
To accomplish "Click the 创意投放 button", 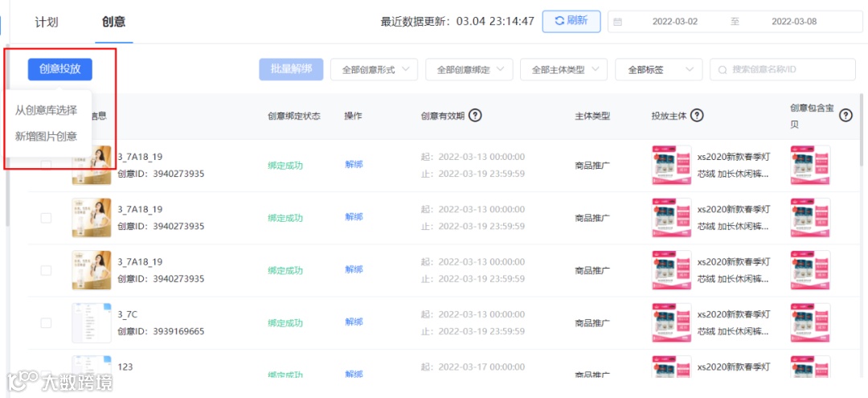I will [x=59, y=69].
